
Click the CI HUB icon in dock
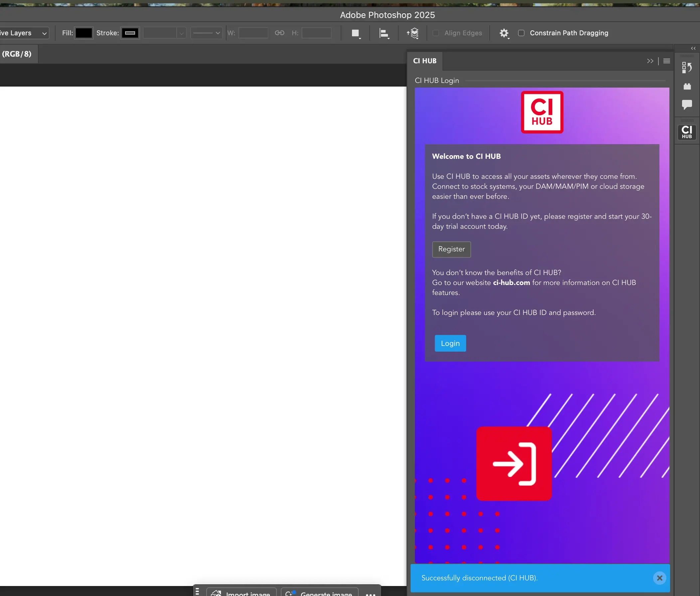click(687, 132)
